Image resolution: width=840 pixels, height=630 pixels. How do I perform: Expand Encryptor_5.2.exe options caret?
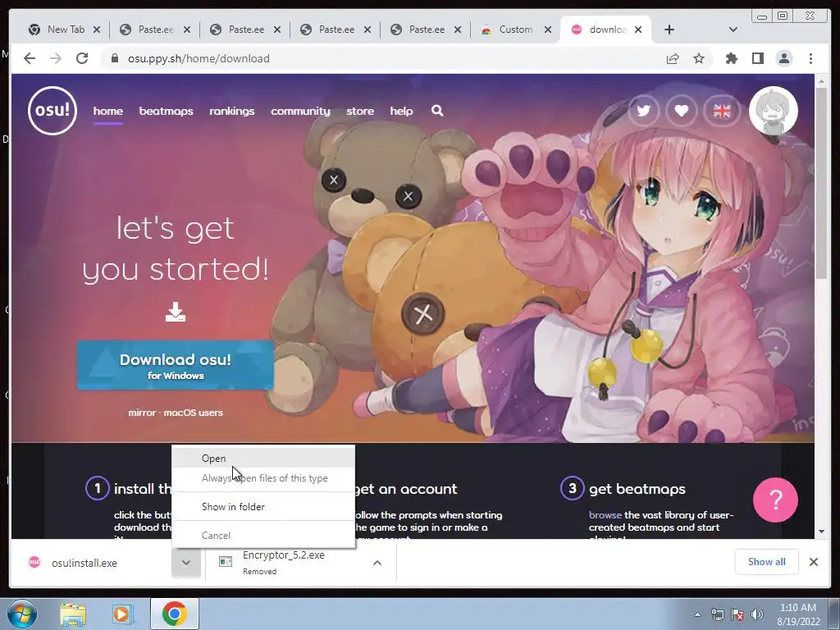[377, 563]
